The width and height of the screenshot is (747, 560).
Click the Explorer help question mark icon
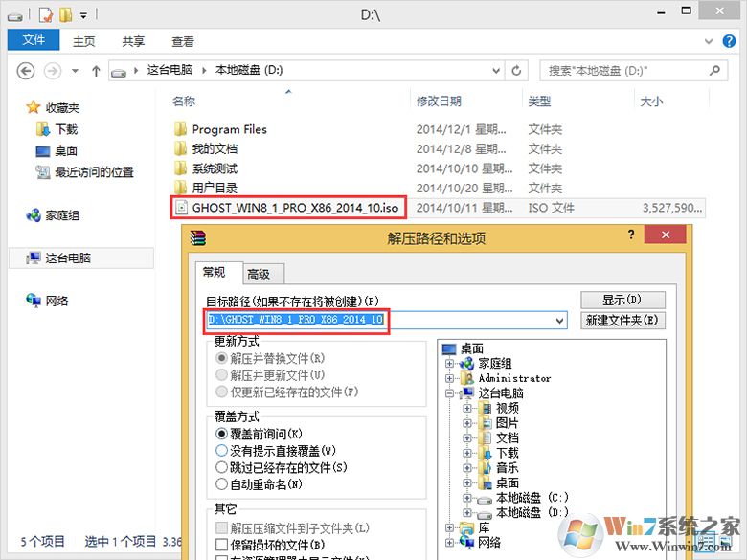point(729,41)
